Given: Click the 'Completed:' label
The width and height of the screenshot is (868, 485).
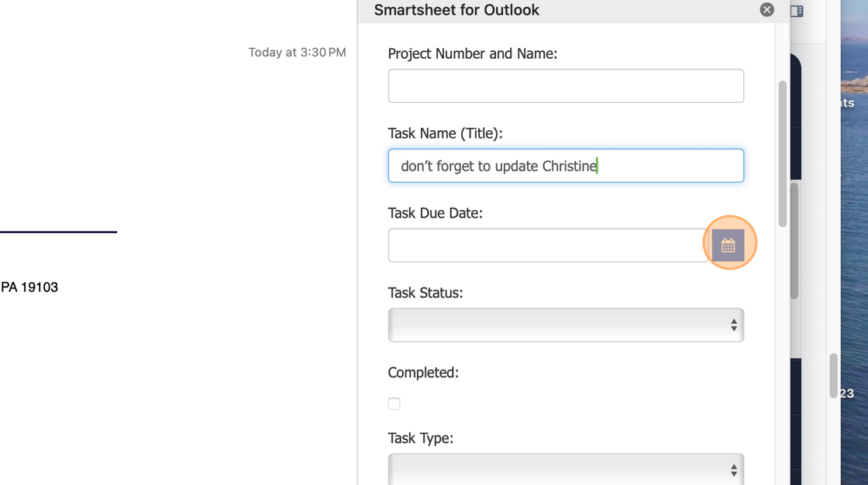Looking at the screenshot, I should (423, 373).
